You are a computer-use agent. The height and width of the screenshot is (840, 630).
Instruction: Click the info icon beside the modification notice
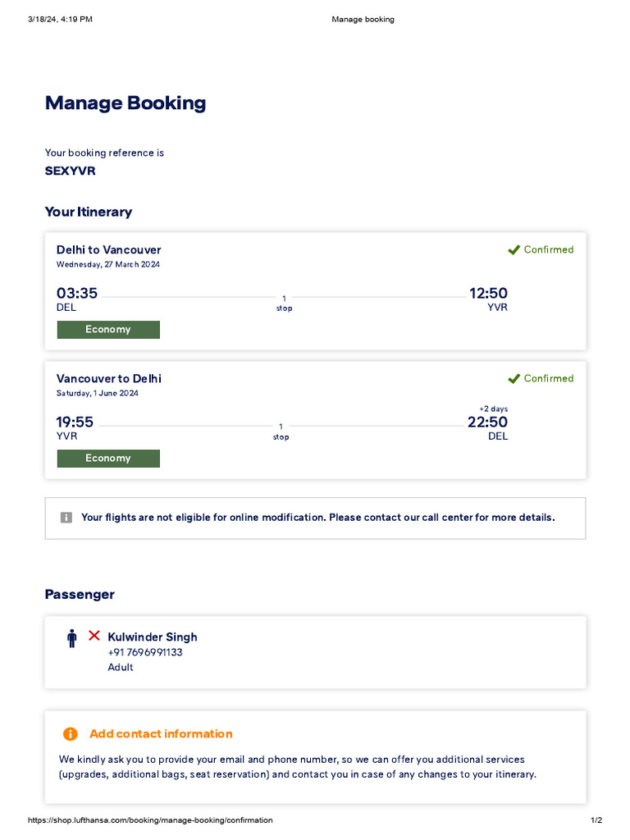[x=66, y=518]
